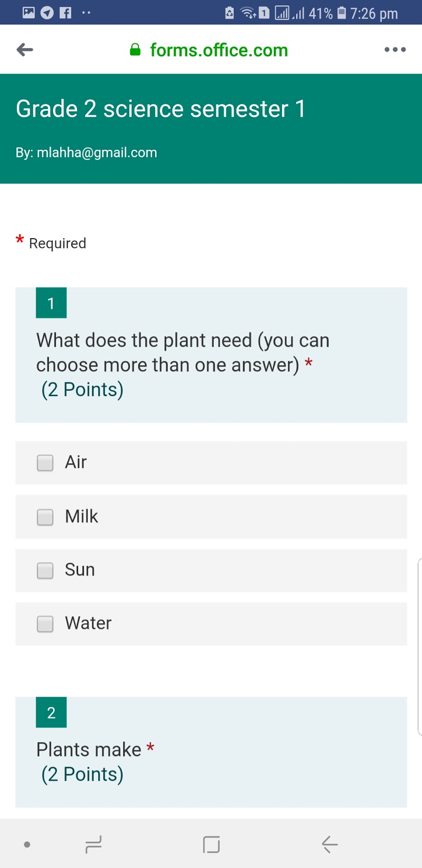Tap the navigation bar dot icon

click(x=27, y=845)
